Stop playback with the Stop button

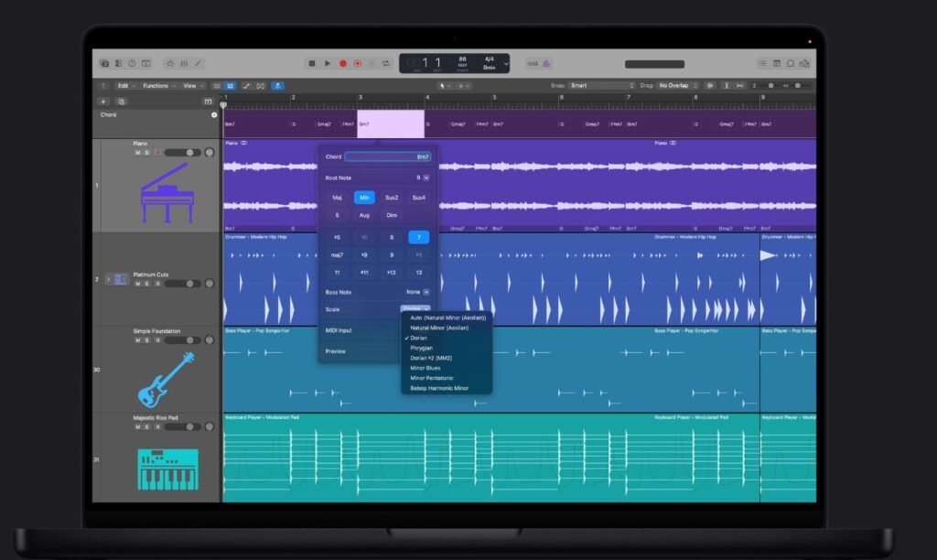point(312,63)
